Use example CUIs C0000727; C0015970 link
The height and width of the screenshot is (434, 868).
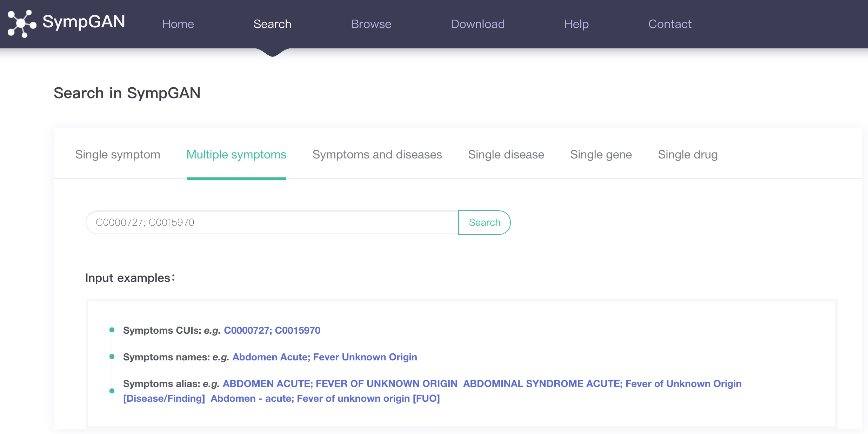(272, 330)
